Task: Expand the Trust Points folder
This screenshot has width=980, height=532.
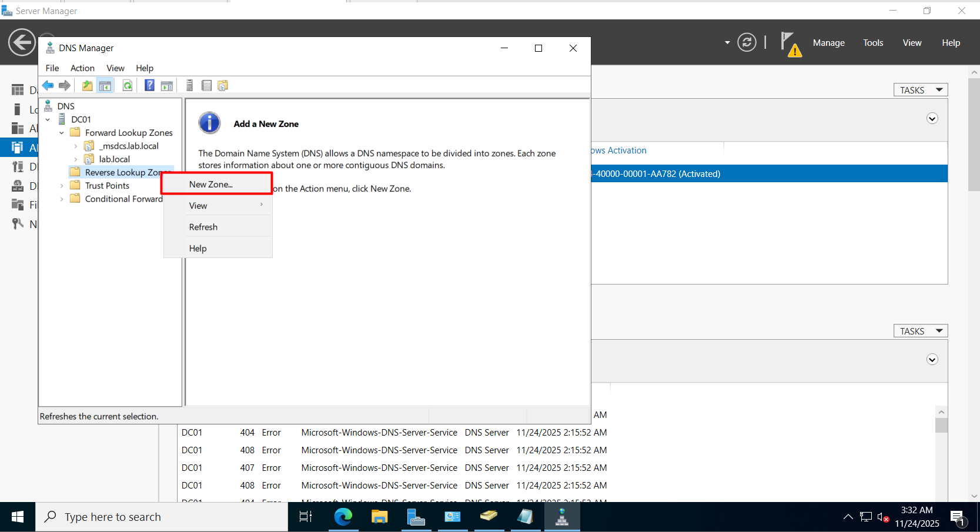Action: 62,186
